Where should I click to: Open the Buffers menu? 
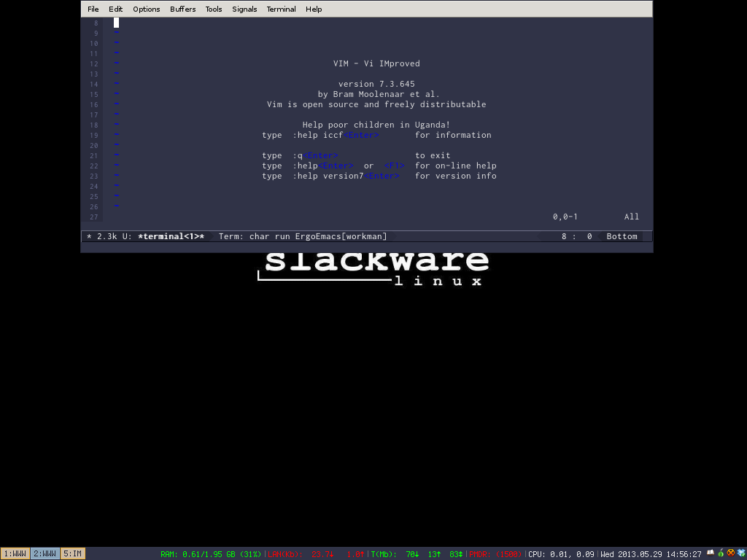point(183,9)
